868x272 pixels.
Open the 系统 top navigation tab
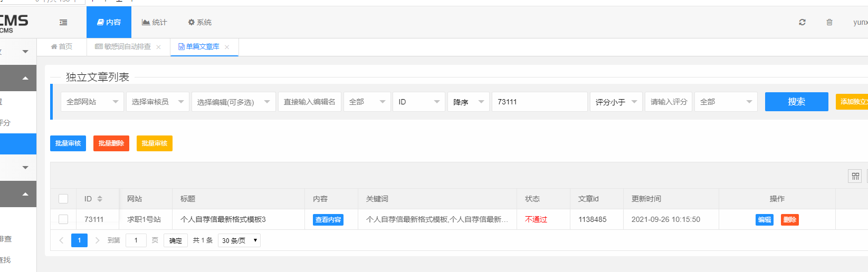coord(199,22)
